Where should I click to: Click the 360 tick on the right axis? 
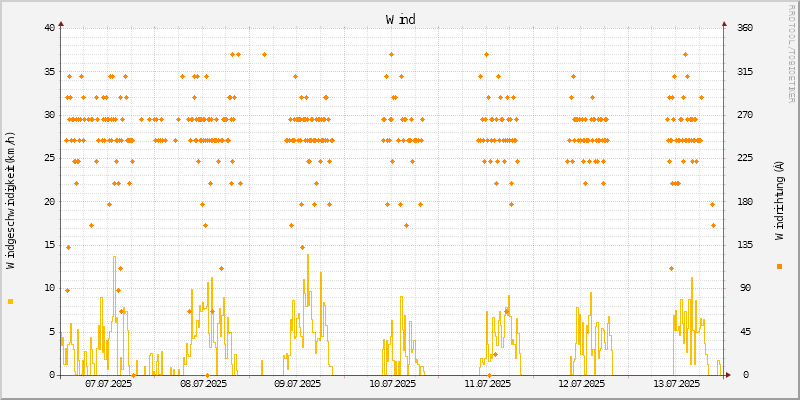[744, 28]
